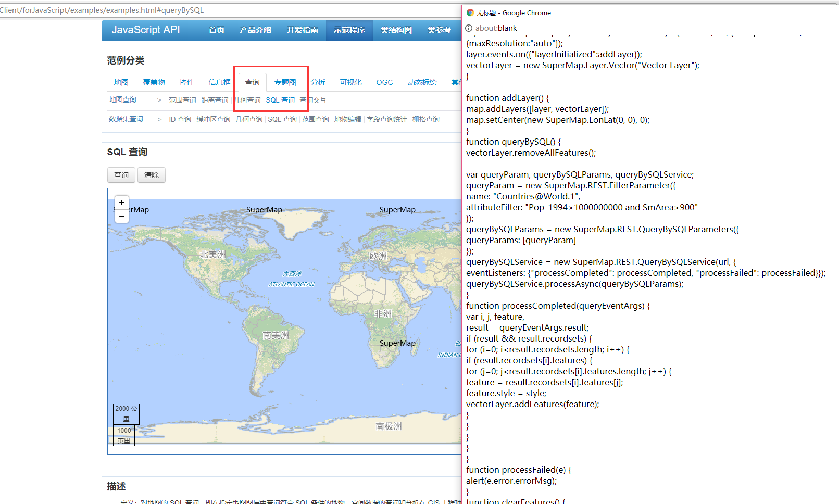Open 几何查询 under 地图查询 row
This screenshot has width=839, height=504.
click(247, 100)
